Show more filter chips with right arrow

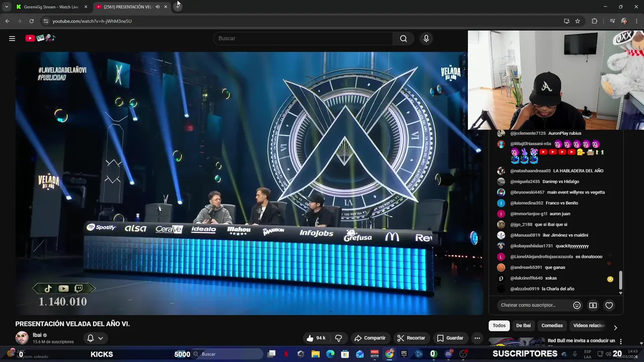pos(615,327)
